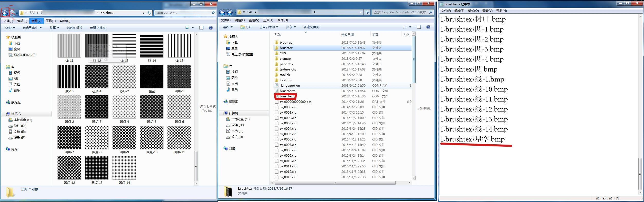644x202 pixels.
Task: Expand 包含到库中 dropdown in middle window
Action: click(269, 27)
